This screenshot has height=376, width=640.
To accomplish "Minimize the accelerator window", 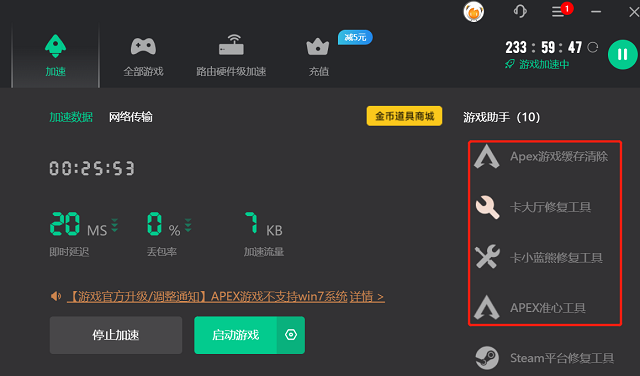I will pos(596,12).
